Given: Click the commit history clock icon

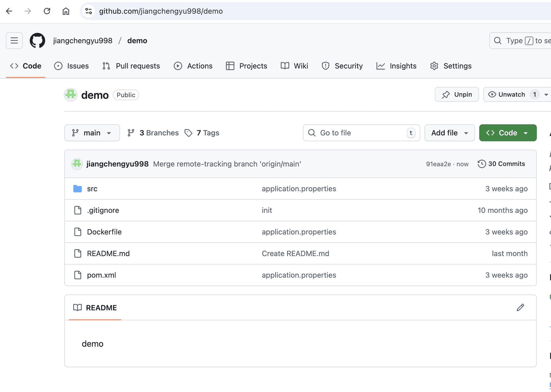Looking at the screenshot, I should click(x=482, y=164).
